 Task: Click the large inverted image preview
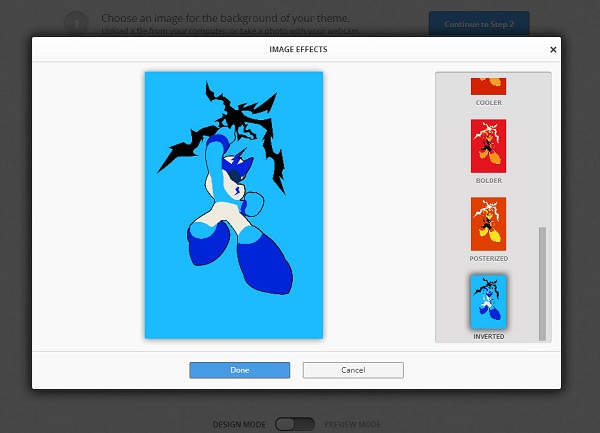click(x=234, y=205)
